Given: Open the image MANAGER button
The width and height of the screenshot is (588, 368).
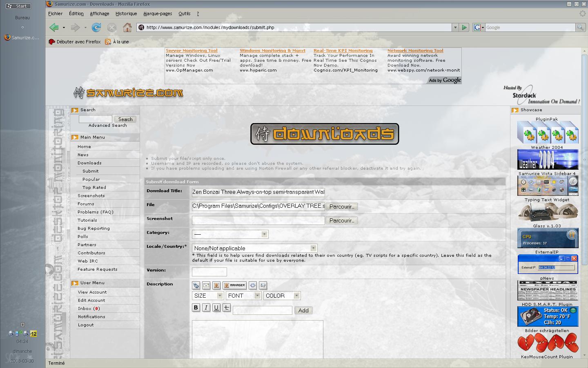Looking at the screenshot, I should point(235,285).
